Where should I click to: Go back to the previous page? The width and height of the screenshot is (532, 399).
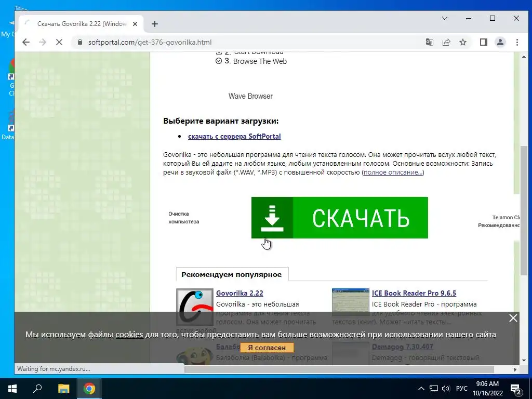pyautogui.click(x=26, y=42)
